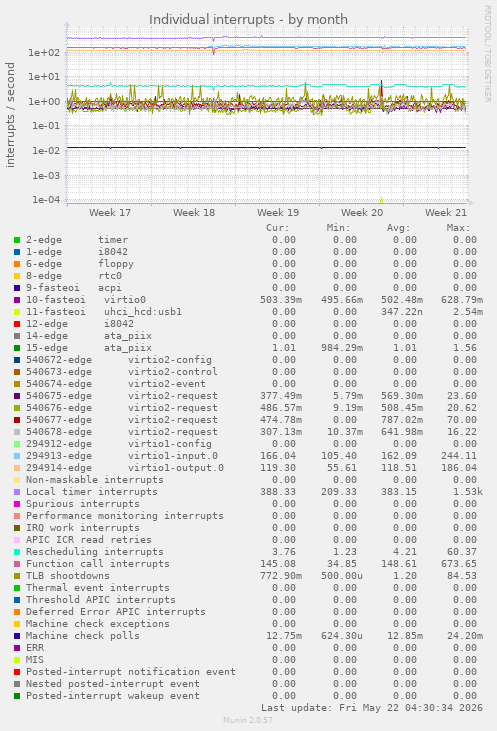497x731 pixels.
Task: Click the Week 19 x-axis label
Action: click(278, 213)
